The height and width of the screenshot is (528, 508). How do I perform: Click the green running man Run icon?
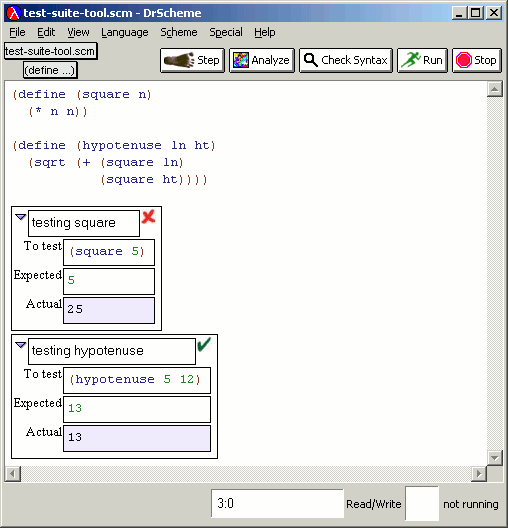(x=411, y=60)
